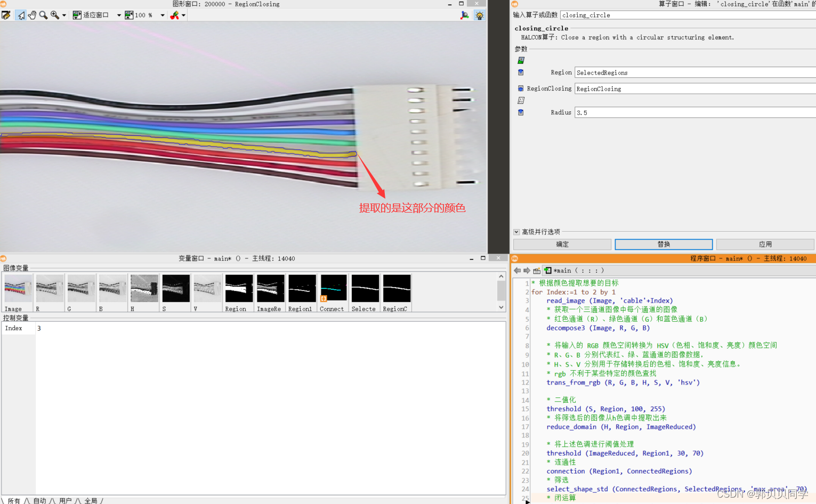Click the Radius 3.5 combo box
This screenshot has height=504, width=816.
pyautogui.click(x=695, y=112)
